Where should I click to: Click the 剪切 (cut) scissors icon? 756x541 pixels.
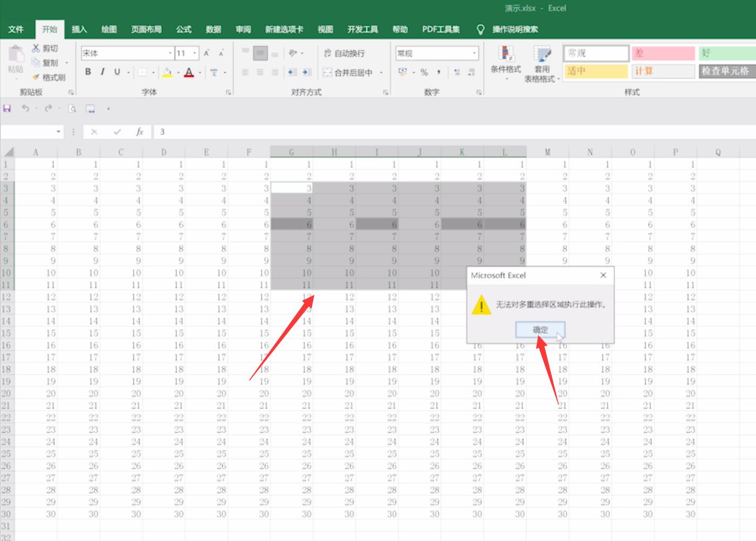coord(36,49)
